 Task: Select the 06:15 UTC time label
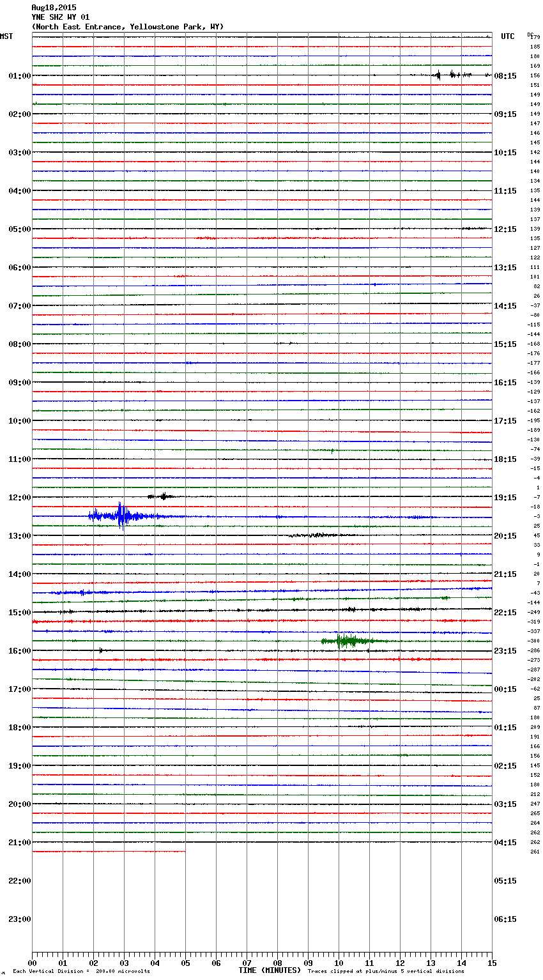(505, 919)
